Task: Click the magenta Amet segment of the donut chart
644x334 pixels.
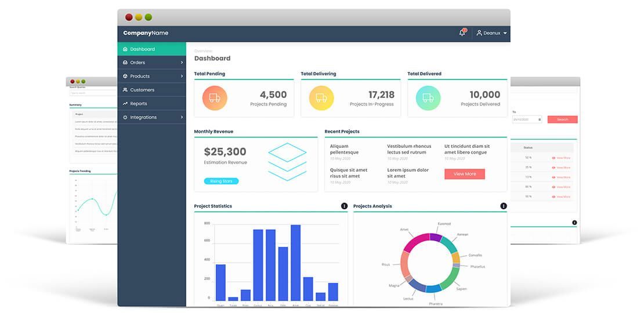Action: pos(415,241)
